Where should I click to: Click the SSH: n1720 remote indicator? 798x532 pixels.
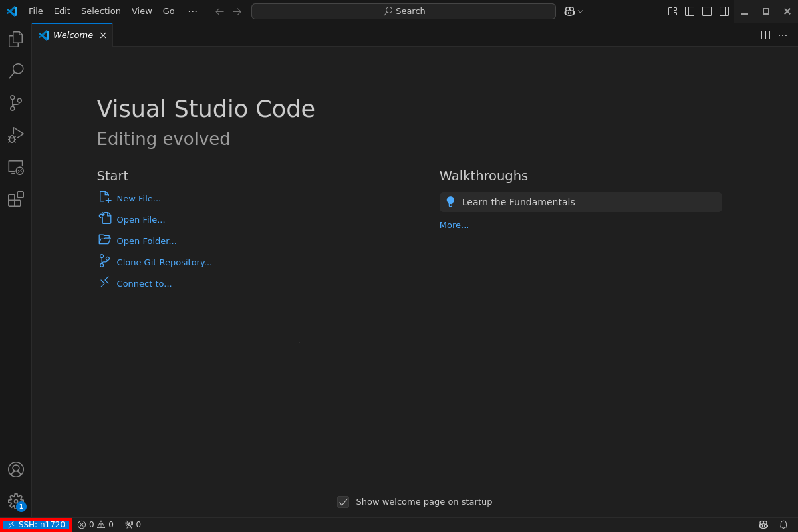click(x=36, y=525)
